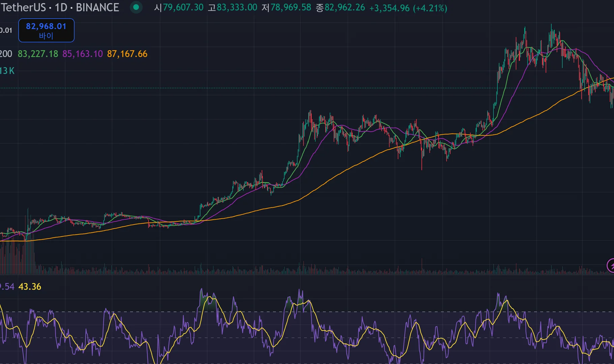The image size is (614, 364).
Task: Click the TetherUS 1D BINANCE symbol title
Action: coord(60,7)
